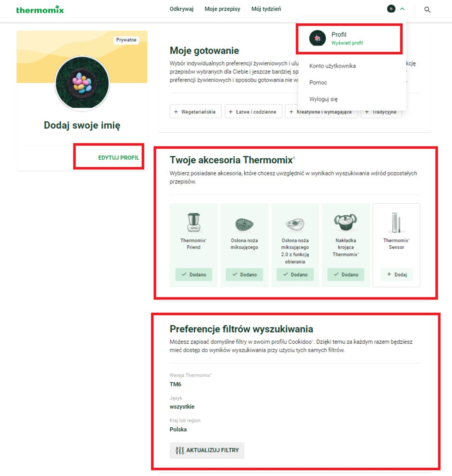Viewport: 452px width, 476px height.
Task: Click the EDYTUJ PROFIL link
Action: 118,158
